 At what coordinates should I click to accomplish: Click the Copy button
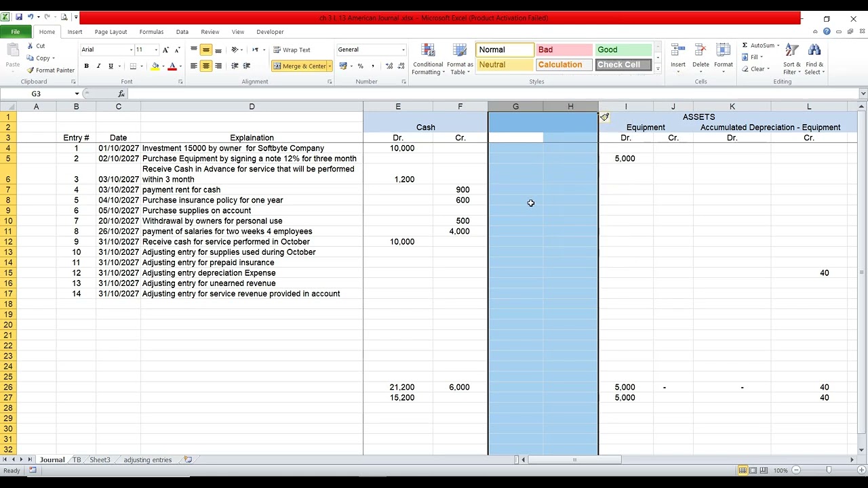(x=40, y=58)
